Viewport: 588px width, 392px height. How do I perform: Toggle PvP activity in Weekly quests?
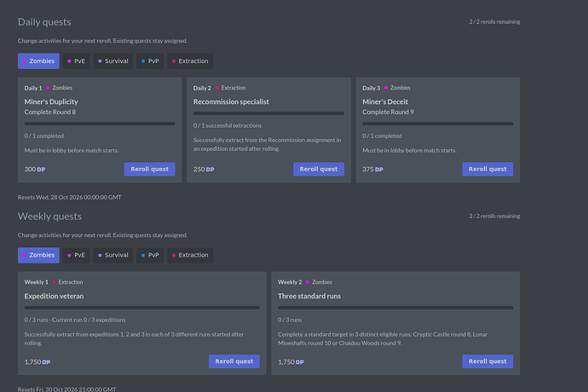tap(150, 255)
